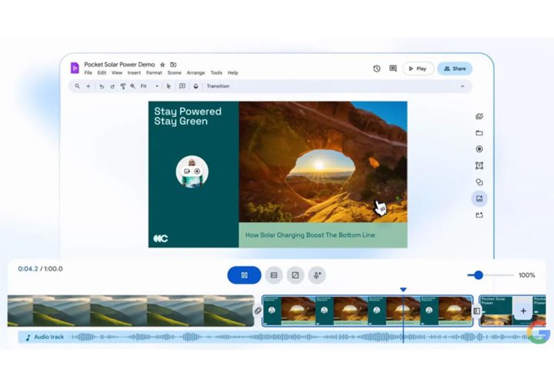The image size is (554, 392).
Task: Open the Scene menu
Action: coord(174,73)
